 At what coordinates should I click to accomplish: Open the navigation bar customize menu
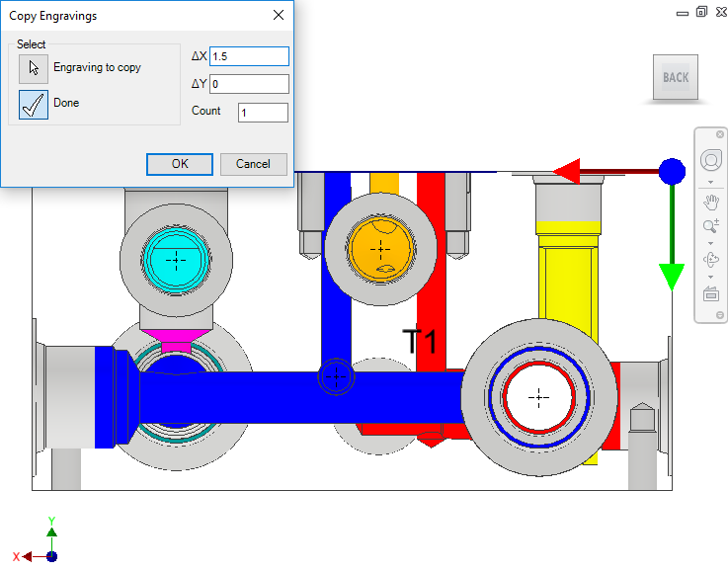(720, 315)
